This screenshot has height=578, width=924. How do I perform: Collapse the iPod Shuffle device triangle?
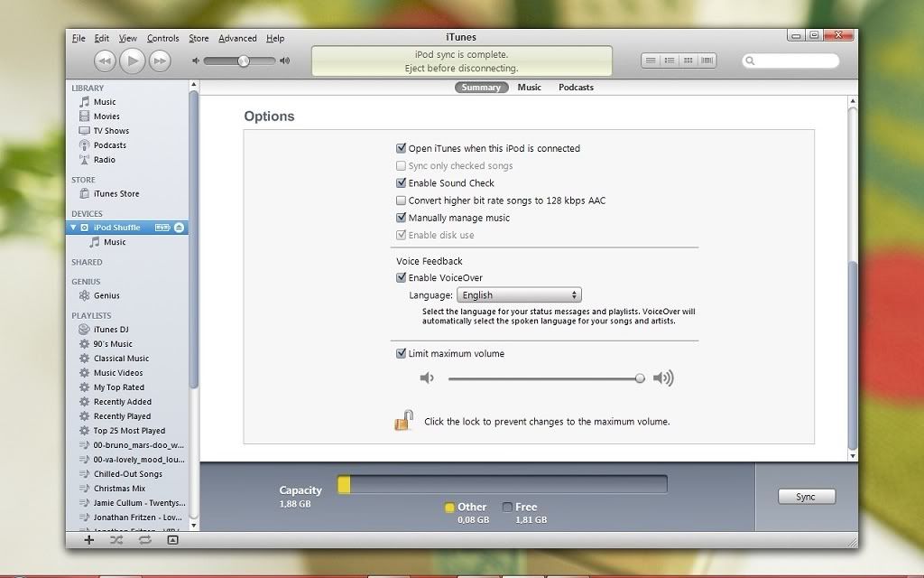(x=73, y=227)
